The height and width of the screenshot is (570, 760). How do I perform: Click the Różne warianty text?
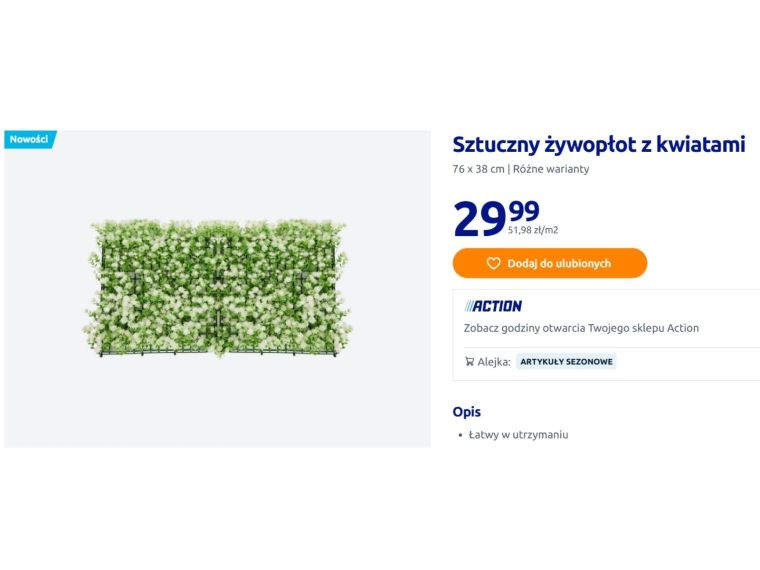click(551, 169)
